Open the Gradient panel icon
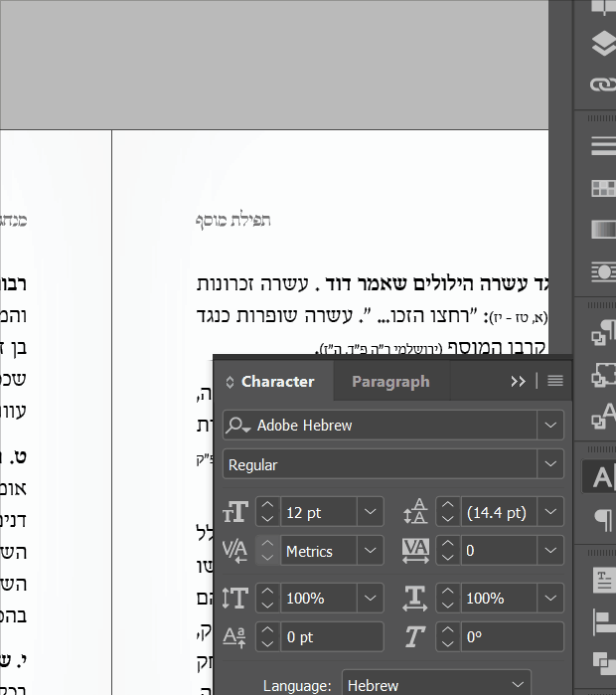Viewport: 616px width, 695px height. click(x=604, y=230)
